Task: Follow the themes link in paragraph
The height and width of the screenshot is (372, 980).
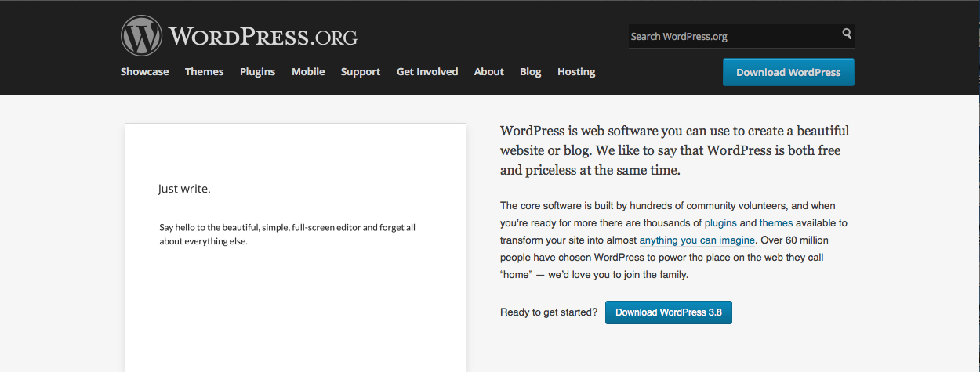Action: pos(776,223)
